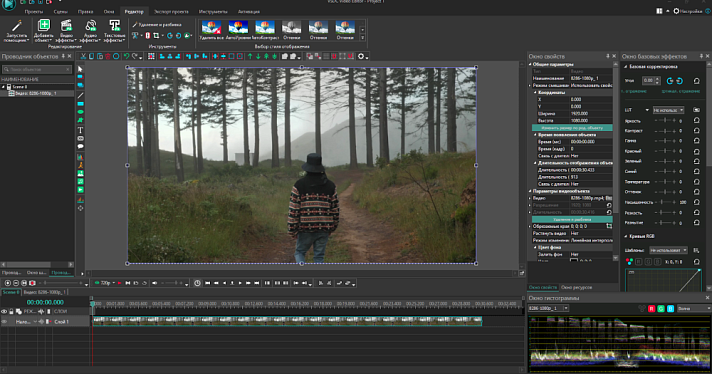Open the 720p preview quality dropdown
The height and width of the screenshot is (374, 712).
pyautogui.click(x=105, y=283)
